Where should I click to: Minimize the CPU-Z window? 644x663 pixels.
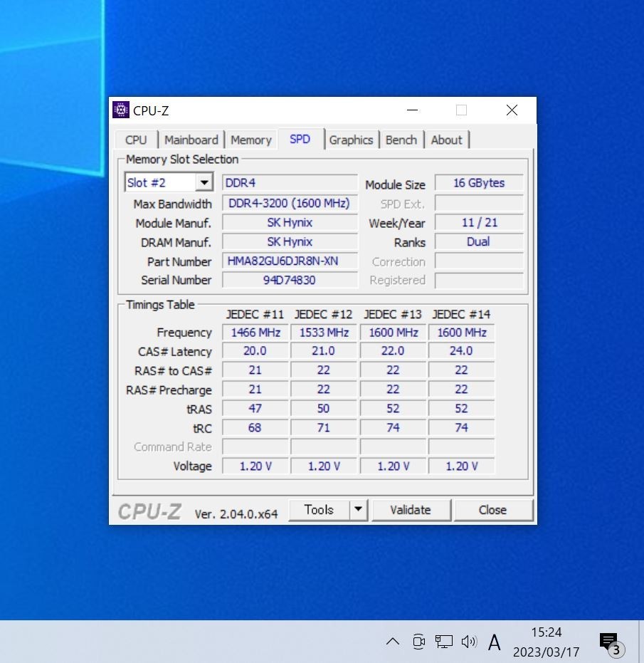point(413,110)
